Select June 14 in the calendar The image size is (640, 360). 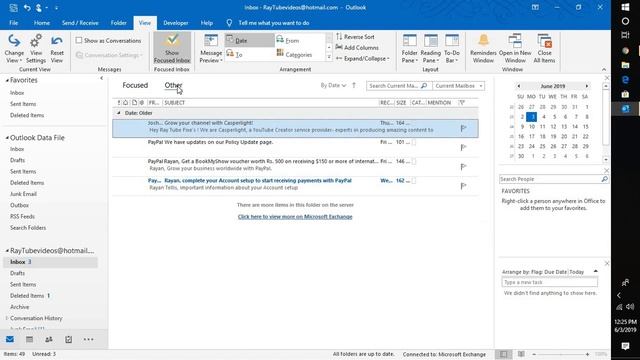tap(574, 127)
